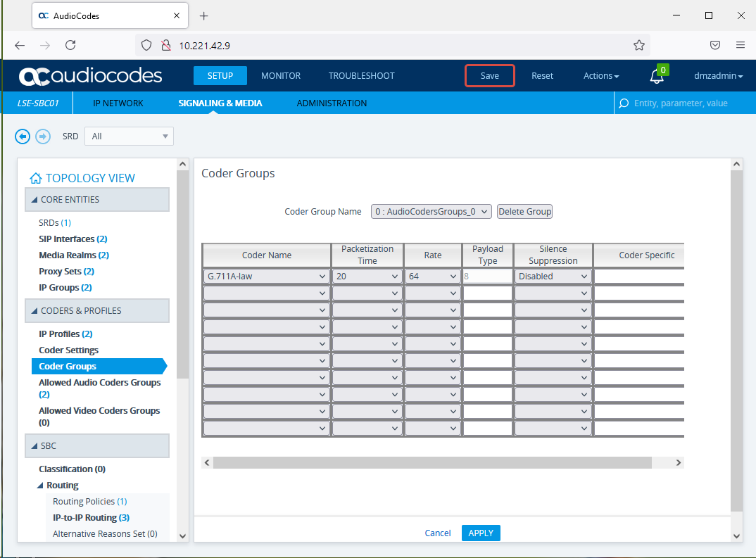The image size is (756, 558).
Task: Collapse the Routing tree node
Action: (x=40, y=486)
